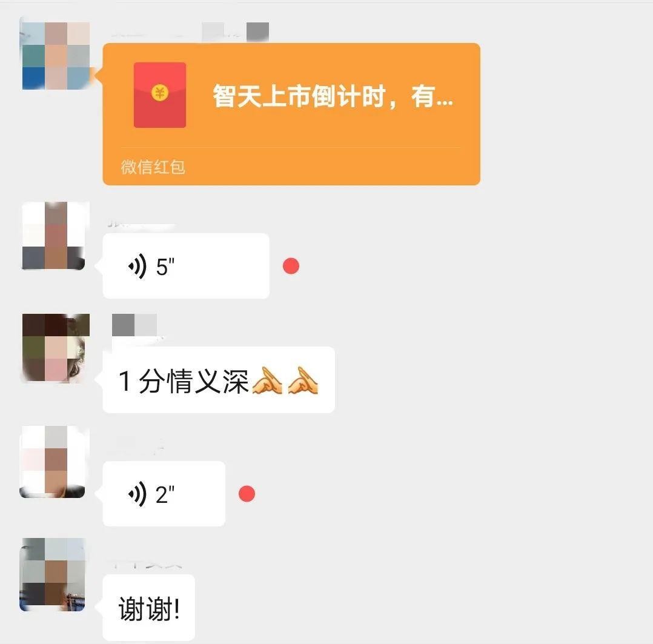Tap the red envelope icon with yen symbol

point(160,95)
